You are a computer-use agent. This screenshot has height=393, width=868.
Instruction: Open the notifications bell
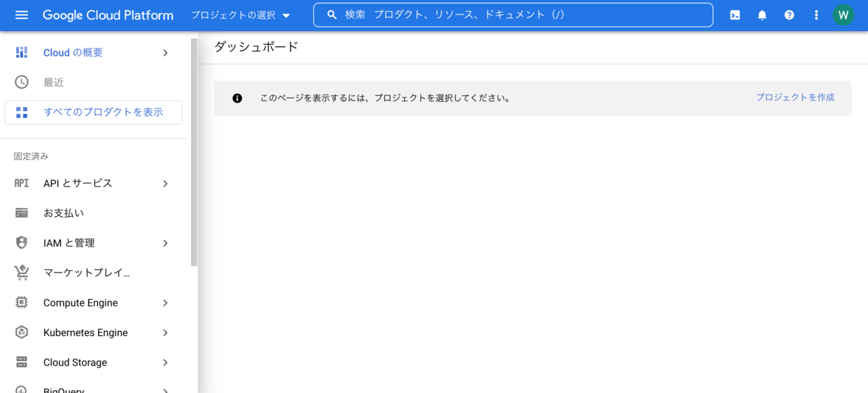coord(762,15)
